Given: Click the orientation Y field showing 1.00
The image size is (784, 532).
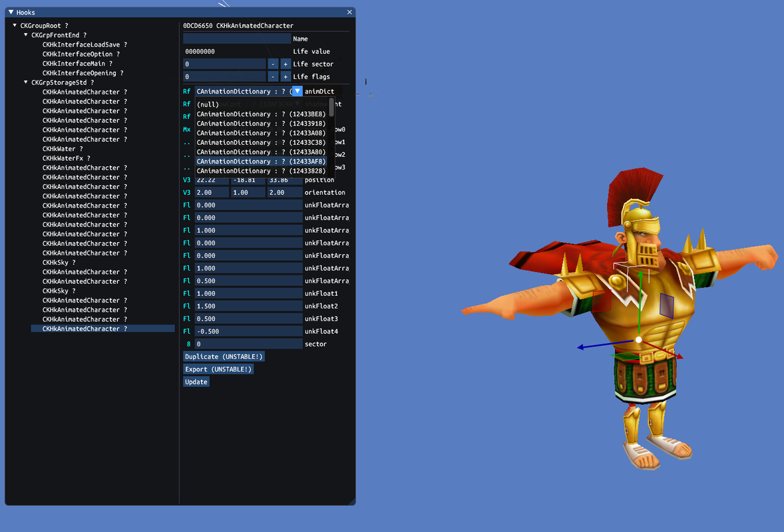Looking at the screenshot, I should coord(248,192).
